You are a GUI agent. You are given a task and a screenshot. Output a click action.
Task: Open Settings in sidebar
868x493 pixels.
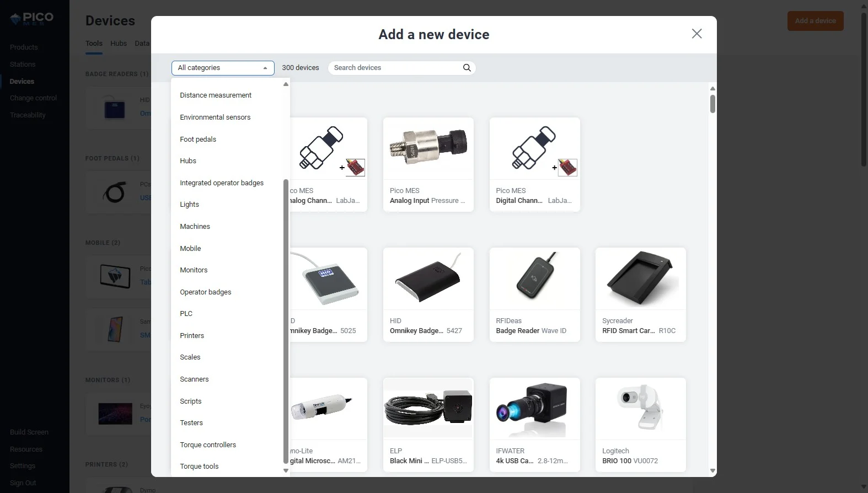pos(23,466)
